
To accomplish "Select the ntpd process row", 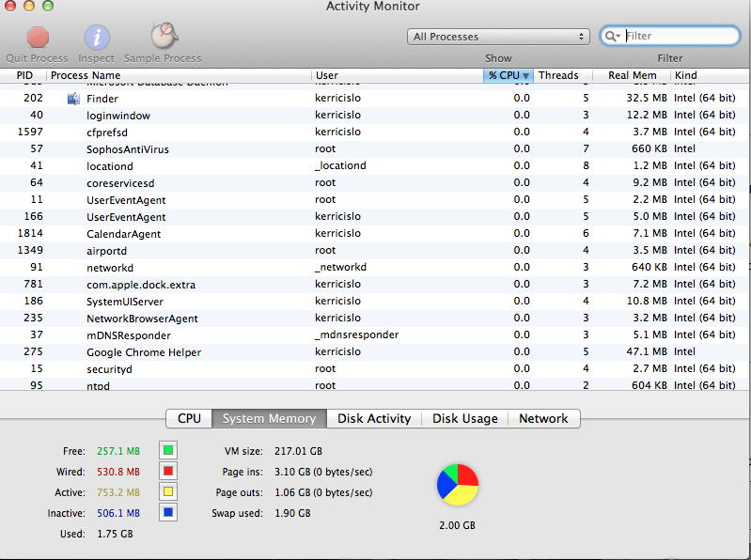I will 374,384.
